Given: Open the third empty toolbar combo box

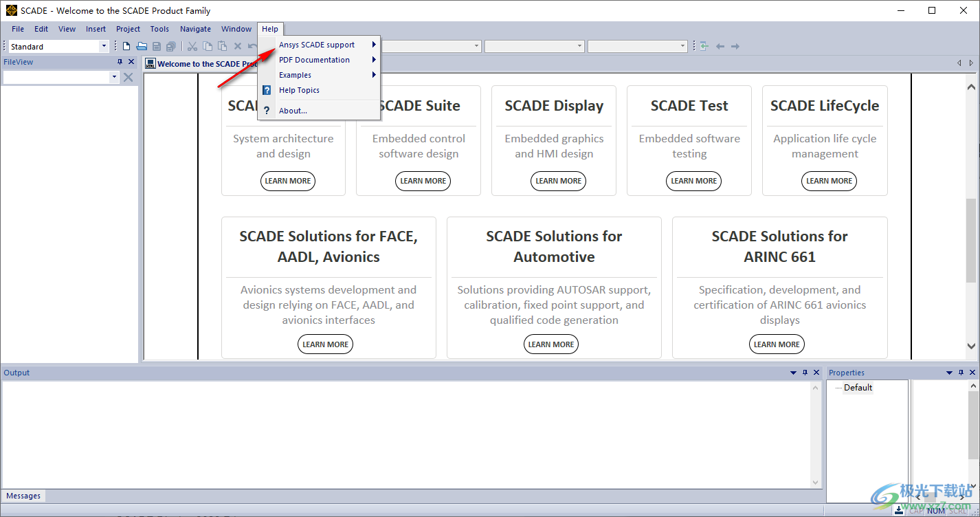Looking at the screenshot, I should [x=682, y=46].
